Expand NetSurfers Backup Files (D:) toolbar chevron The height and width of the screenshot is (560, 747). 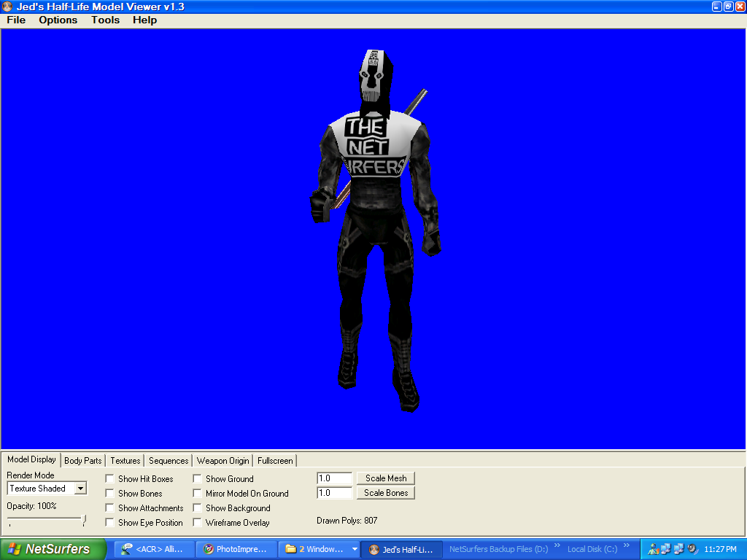click(x=557, y=545)
